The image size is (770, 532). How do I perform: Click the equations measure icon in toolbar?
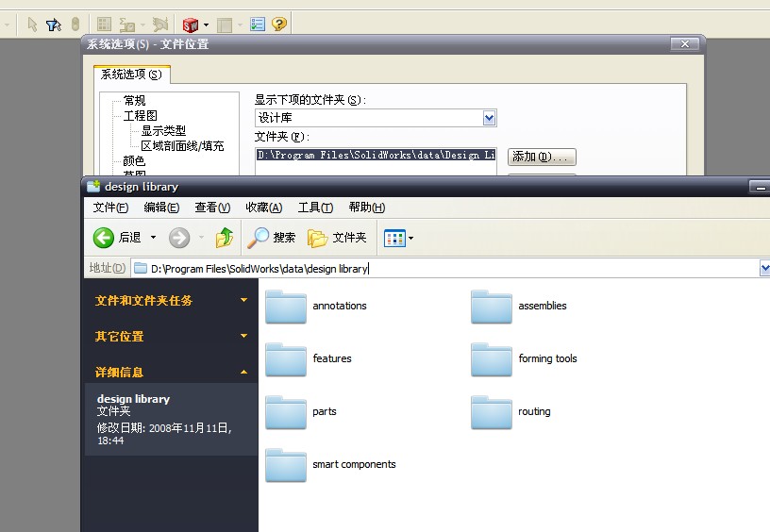tap(127, 24)
